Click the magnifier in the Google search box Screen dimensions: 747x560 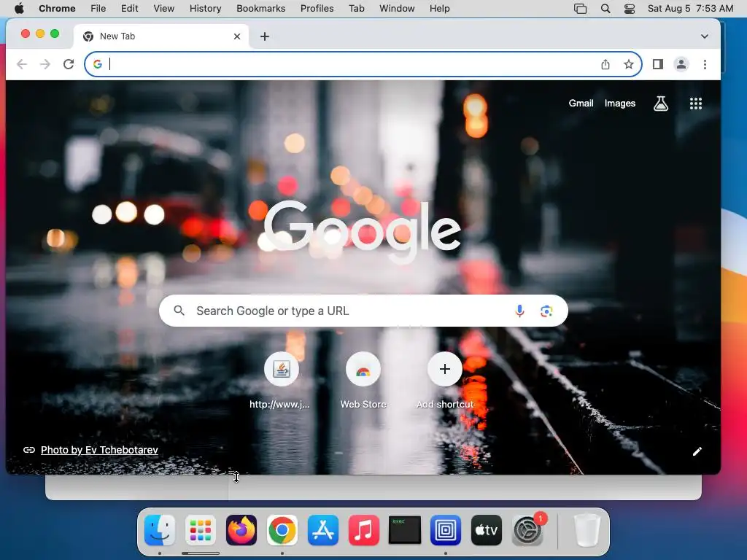179,311
